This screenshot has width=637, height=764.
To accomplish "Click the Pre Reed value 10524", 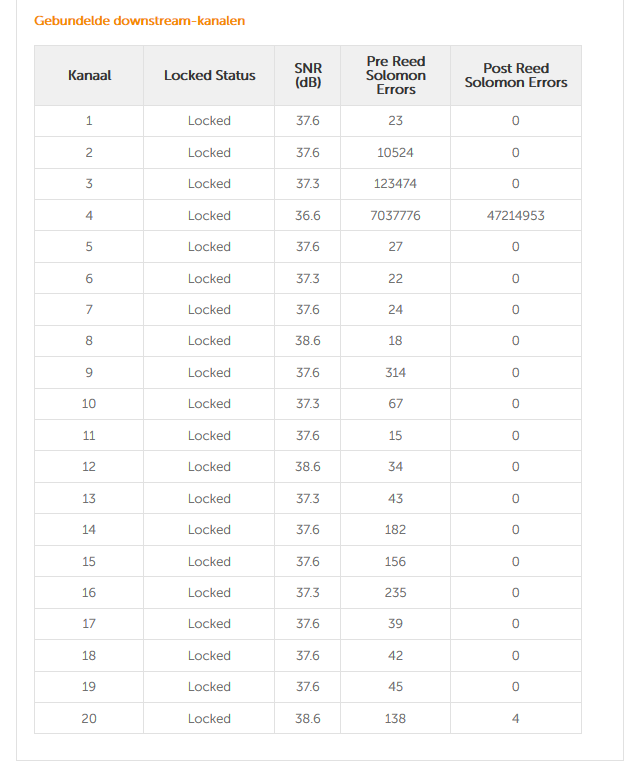I will tap(395, 153).
